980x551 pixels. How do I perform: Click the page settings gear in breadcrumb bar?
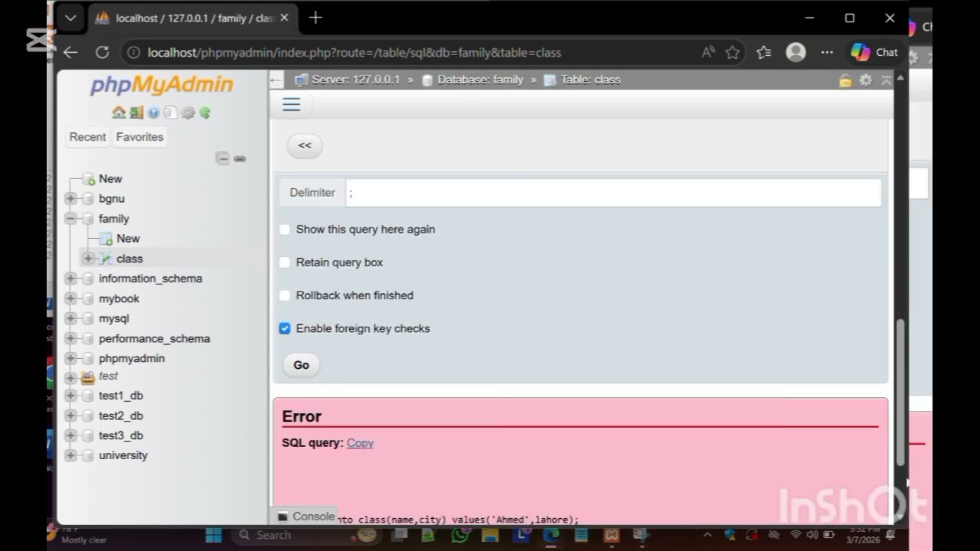(x=866, y=80)
